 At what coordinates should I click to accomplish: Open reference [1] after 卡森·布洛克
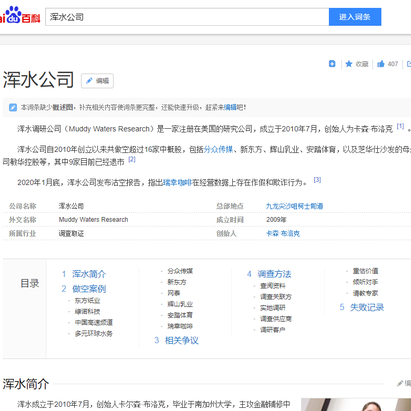tap(400, 126)
